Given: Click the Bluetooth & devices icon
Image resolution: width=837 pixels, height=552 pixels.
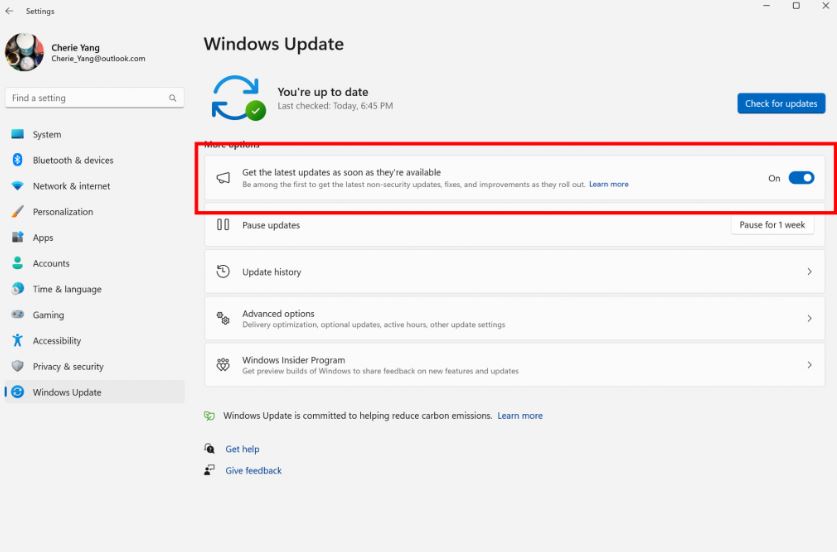Looking at the screenshot, I should click(x=17, y=160).
